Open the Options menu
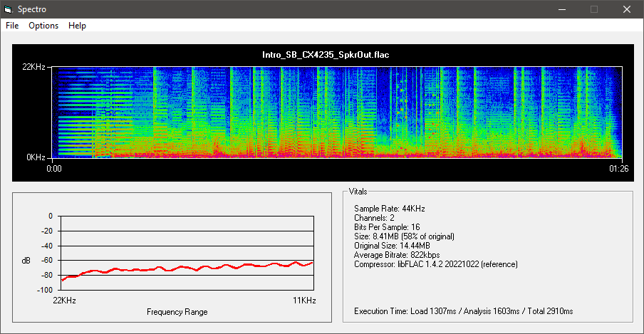The image size is (644, 334). click(43, 26)
